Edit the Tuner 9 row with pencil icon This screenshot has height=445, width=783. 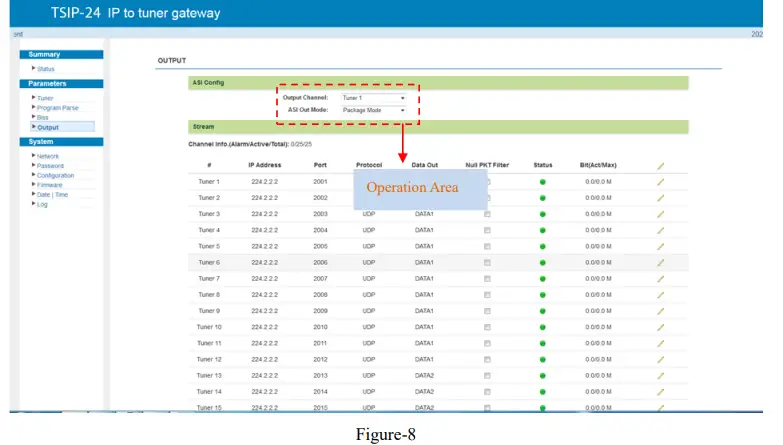click(x=661, y=311)
